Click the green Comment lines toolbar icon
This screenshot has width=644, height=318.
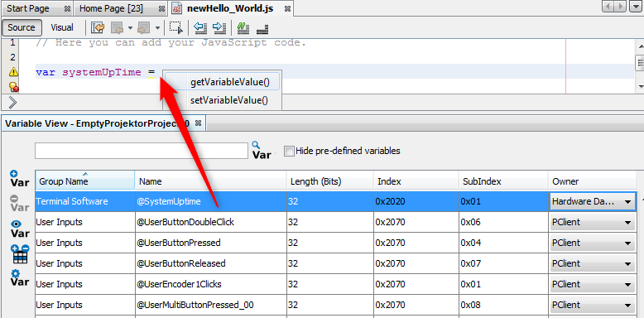(243, 28)
